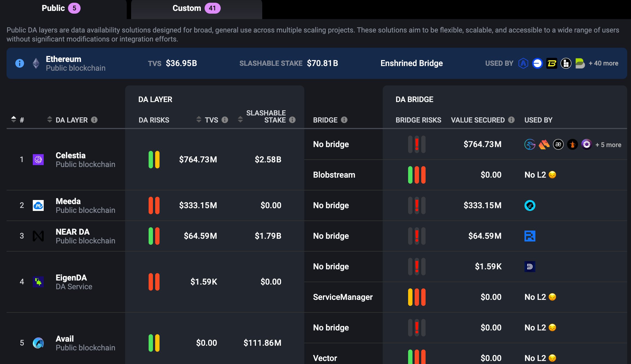Image resolution: width=631 pixels, height=364 pixels.
Task: Open the + 40 more link
Action: pos(603,63)
